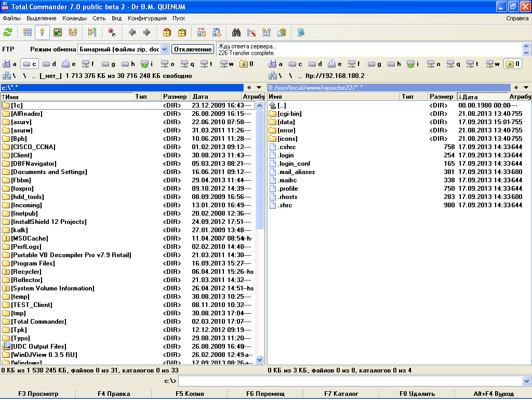
Task: Open Find files binoculars icon
Action: [x=236, y=33]
